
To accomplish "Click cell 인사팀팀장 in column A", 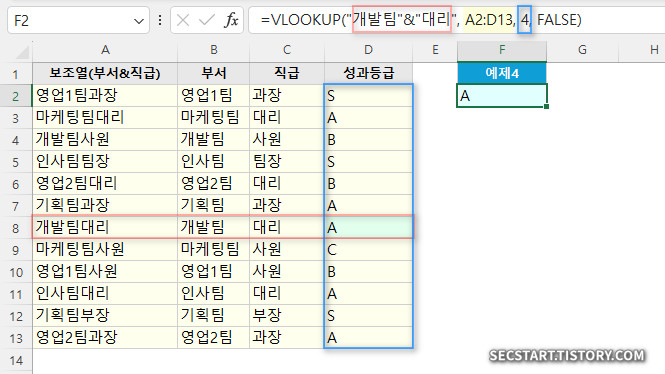I will 105,162.
